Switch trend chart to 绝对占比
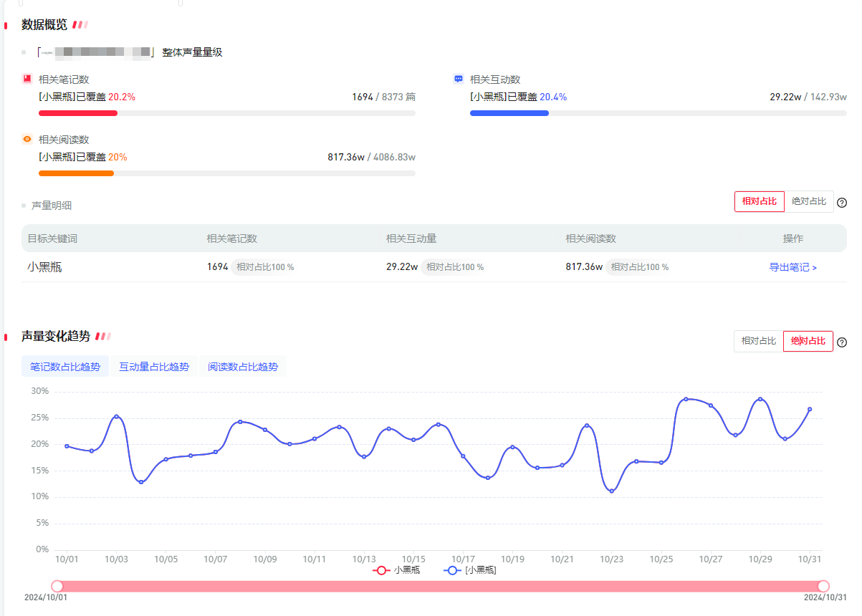The width and height of the screenshot is (862, 616). tap(808, 341)
